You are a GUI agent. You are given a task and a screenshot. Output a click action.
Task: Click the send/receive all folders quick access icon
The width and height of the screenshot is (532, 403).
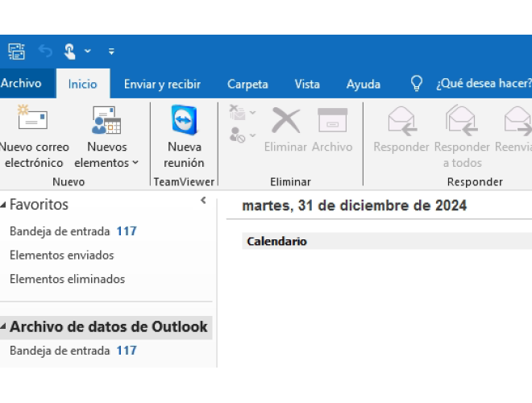click(17, 52)
